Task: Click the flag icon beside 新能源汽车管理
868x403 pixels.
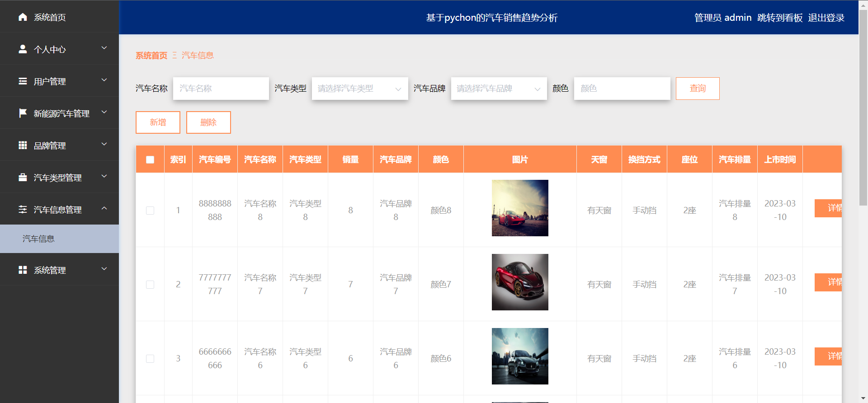Action: [23, 113]
